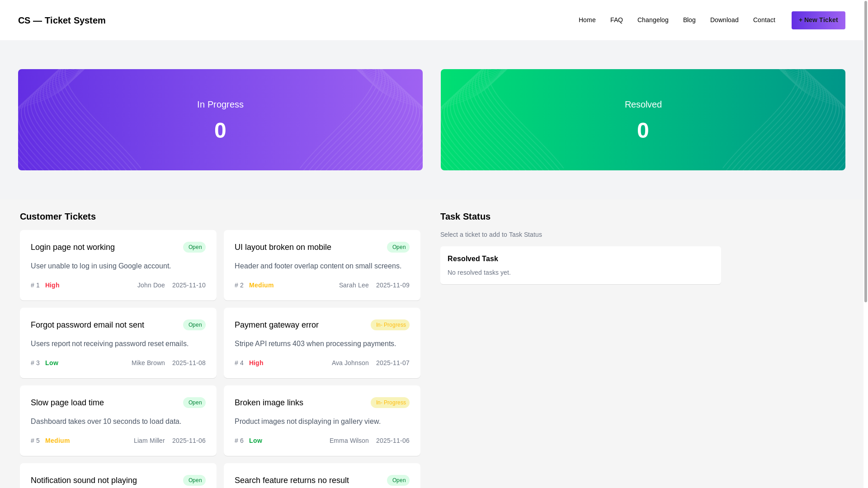Click In- Progress badge on Payment gateway ticket
This screenshot has height=488, width=868.
(x=390, y=325)
